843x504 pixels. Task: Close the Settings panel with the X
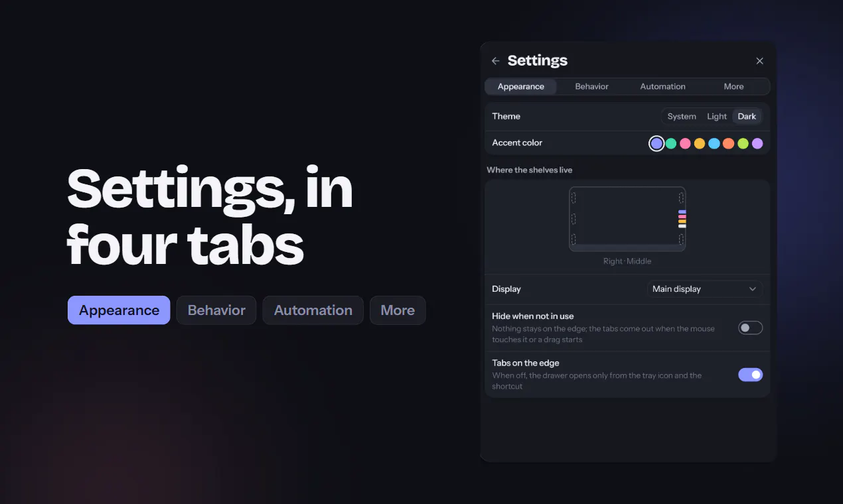(x=760, y=61)
